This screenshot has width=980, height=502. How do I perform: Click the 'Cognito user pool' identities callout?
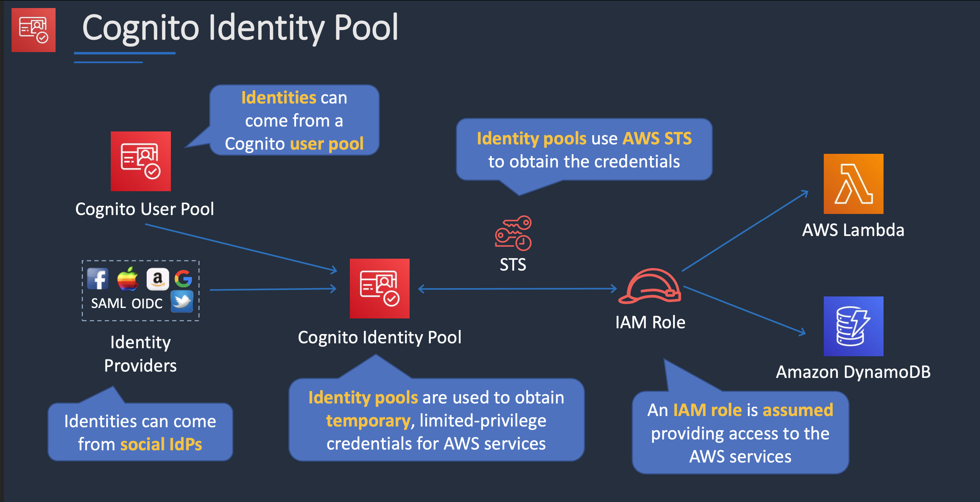tap(294, 120)
